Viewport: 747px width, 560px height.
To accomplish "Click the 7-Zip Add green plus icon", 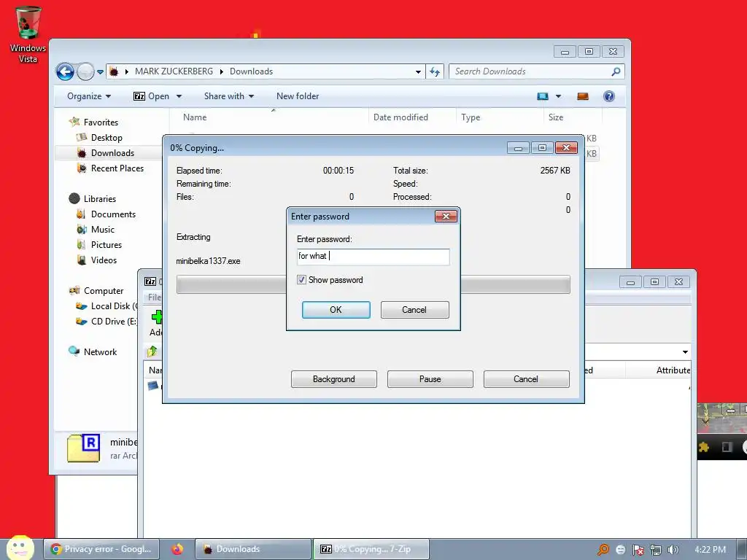I will click(157, 317).
